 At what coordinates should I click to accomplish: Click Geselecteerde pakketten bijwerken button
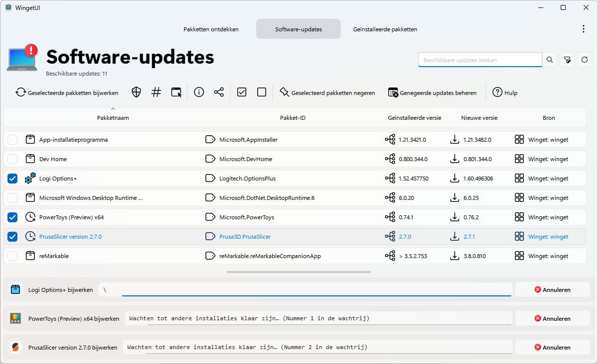(x=67, y=92)
